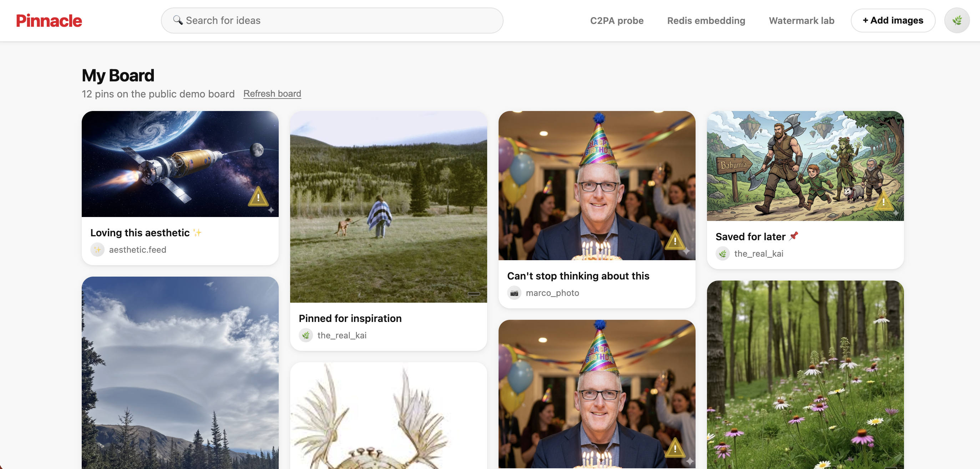Click aesthetic.feed sparkle avatar

point(97,249)
